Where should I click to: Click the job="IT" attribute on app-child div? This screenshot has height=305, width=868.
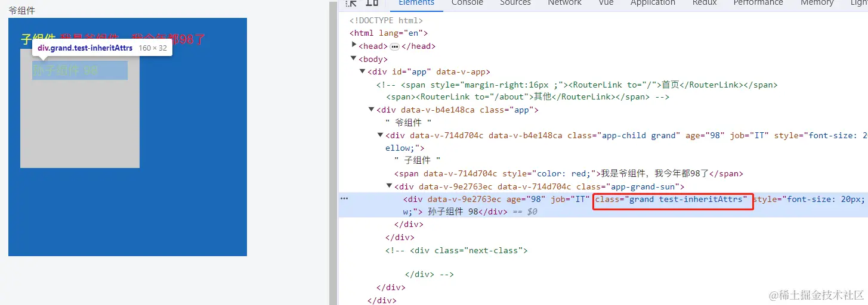tap(749, 135)
